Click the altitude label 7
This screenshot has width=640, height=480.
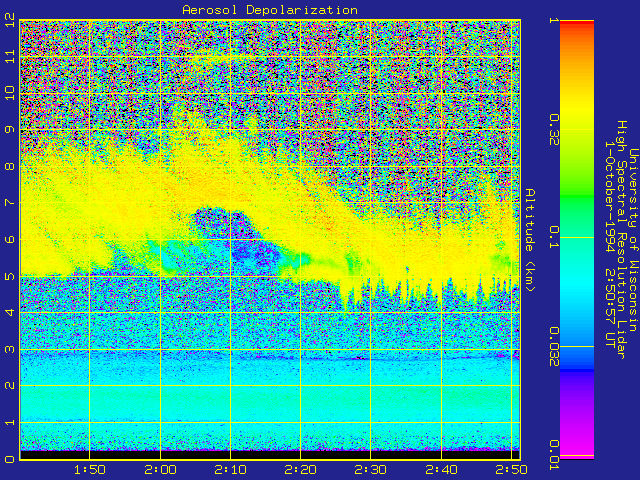(x=10, y=202)
